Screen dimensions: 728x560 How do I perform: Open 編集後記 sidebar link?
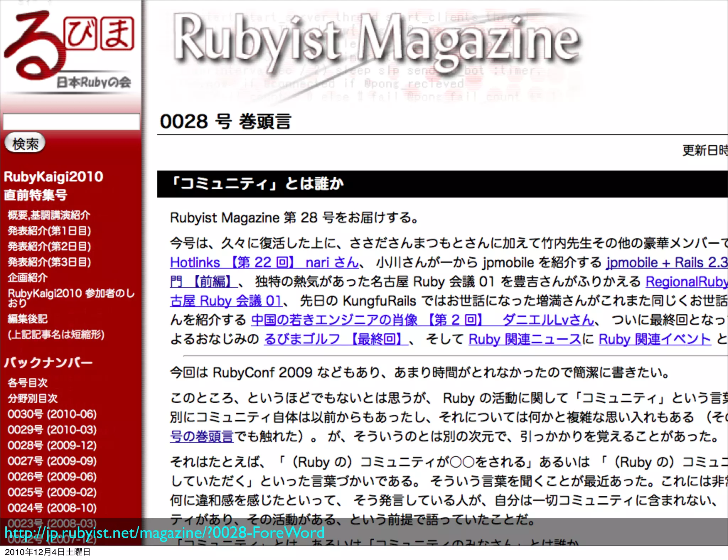click(x=28, y=319)
